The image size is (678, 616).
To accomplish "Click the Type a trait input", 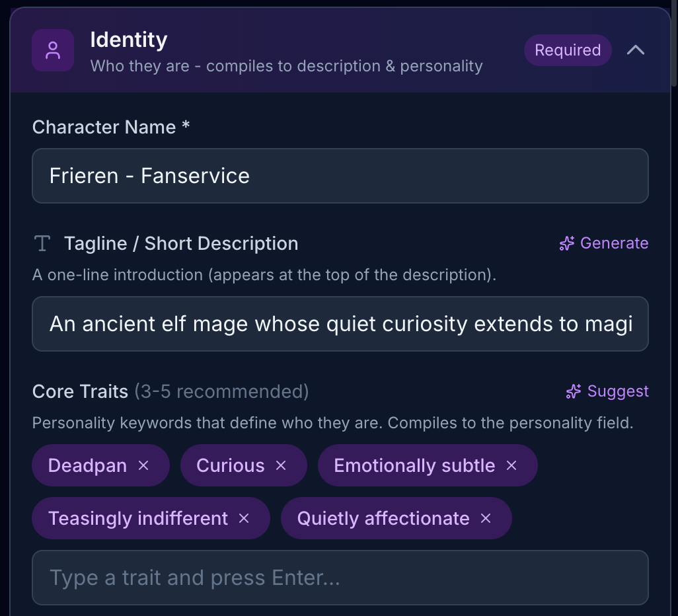I will [x=340, y=578].
